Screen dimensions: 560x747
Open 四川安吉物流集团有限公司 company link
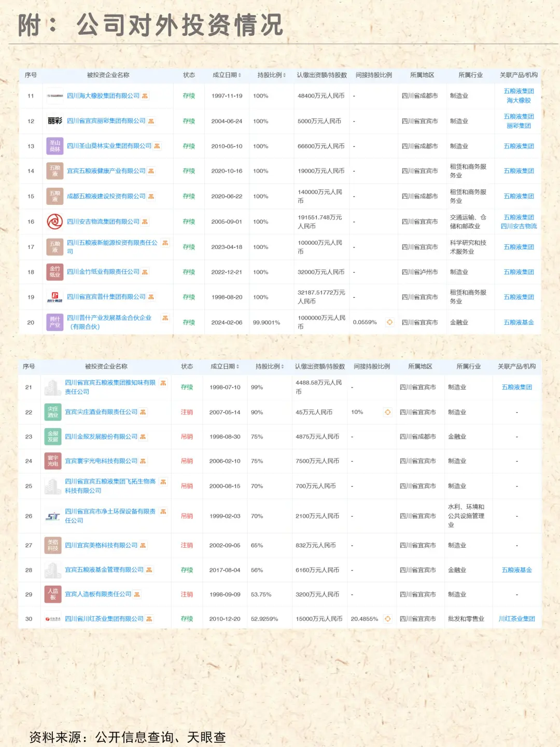pos(103,222)
